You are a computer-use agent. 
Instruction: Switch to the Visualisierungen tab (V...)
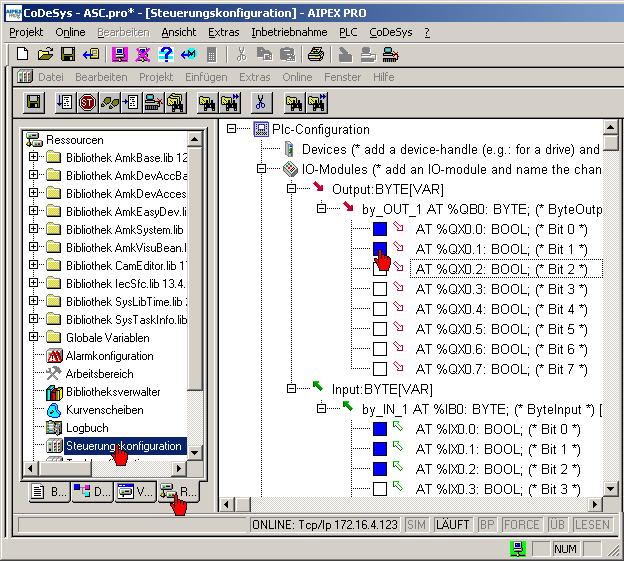(135, 492)
